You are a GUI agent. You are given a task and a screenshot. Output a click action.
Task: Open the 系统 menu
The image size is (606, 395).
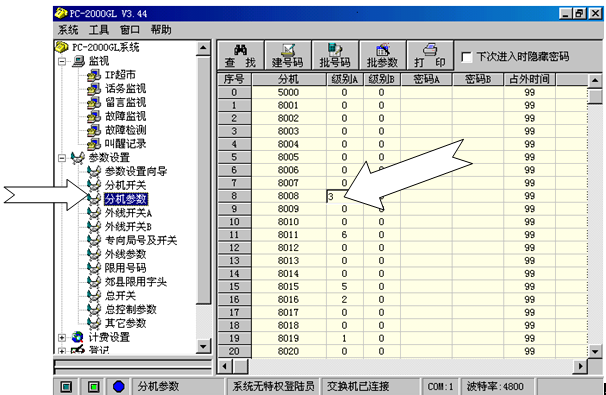[x=68, y=30]
